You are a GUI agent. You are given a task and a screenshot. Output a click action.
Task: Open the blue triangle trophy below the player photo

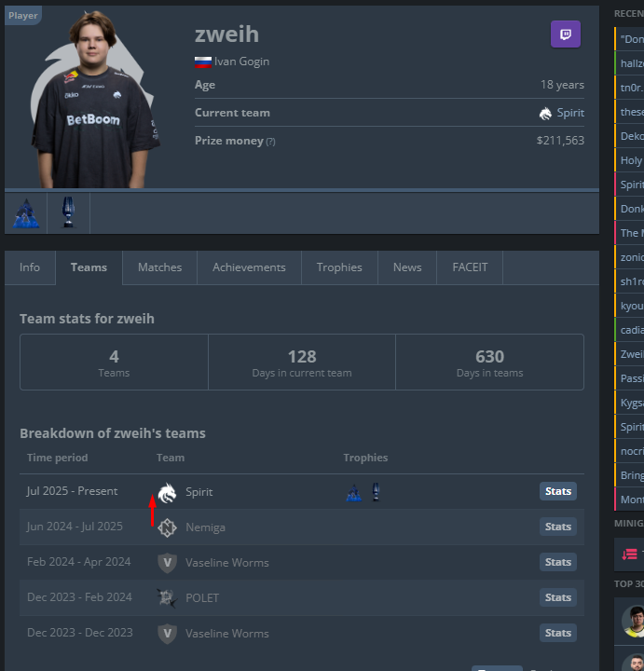coord(26,213)
